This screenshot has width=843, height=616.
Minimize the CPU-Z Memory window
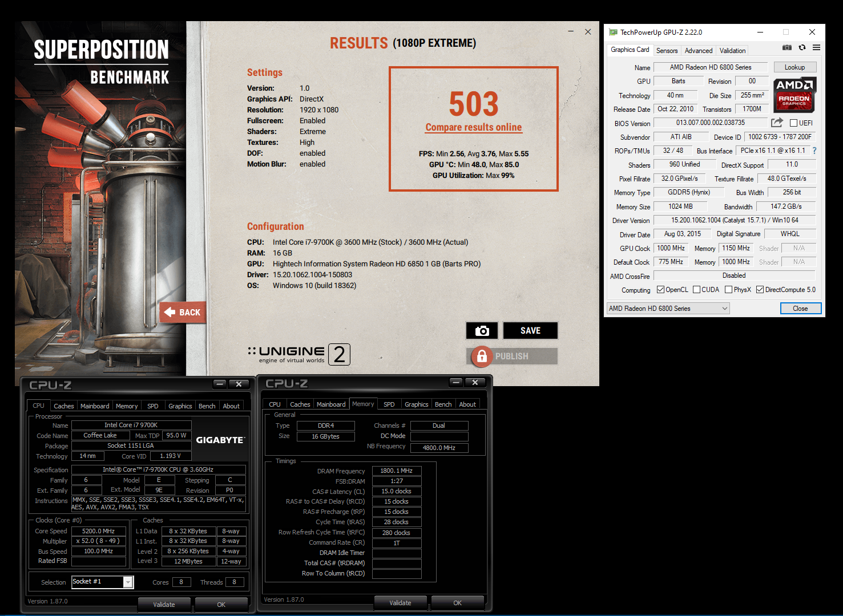pyautogui.click(x=456, y=382)
